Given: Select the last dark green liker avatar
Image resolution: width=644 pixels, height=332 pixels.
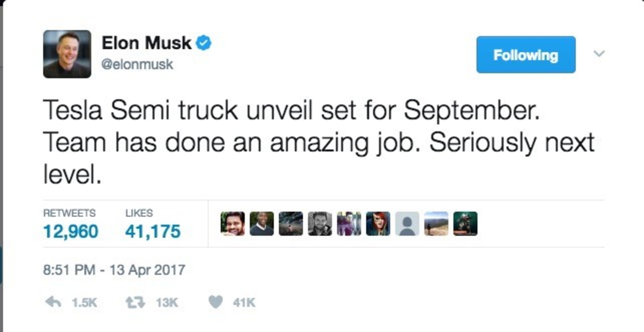Looking at the screenshot, I should click(x=465, y=224).
